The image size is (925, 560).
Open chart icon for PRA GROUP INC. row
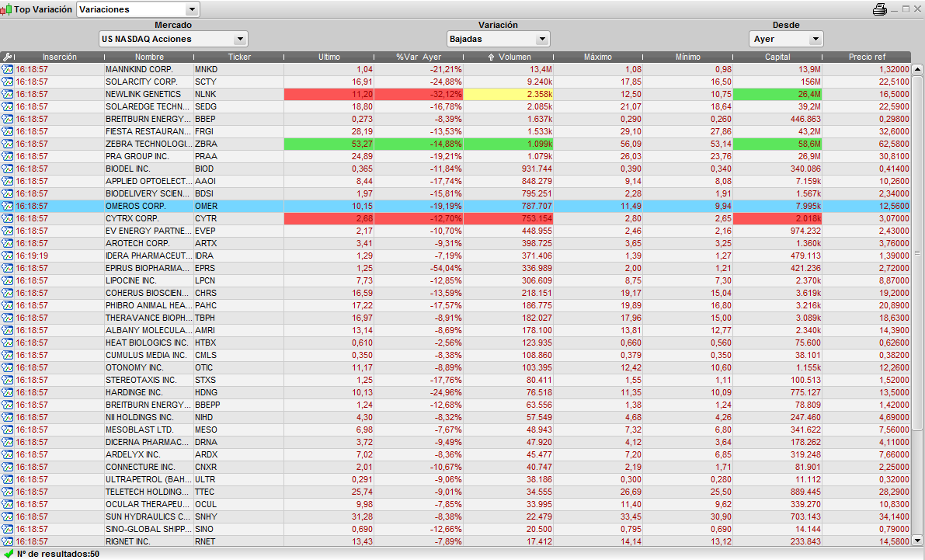[x=7, y=156]
